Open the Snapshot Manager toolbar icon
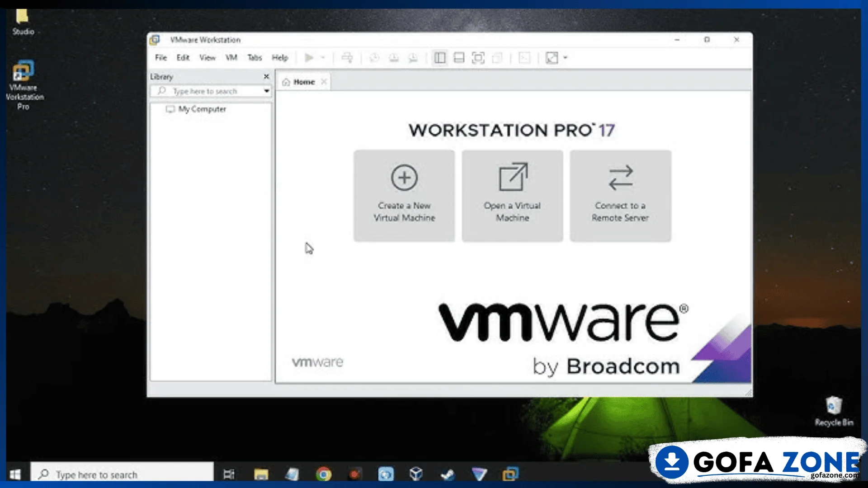This screenshot has width=868, height=488. (x=413, y=58)
